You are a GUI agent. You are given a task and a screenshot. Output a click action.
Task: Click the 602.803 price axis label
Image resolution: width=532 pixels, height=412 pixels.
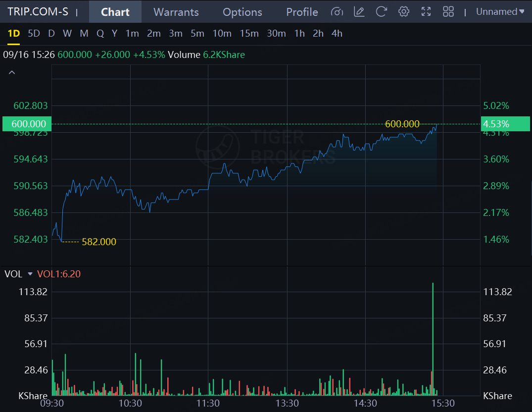pyautogui.click(x=31, y=105)
